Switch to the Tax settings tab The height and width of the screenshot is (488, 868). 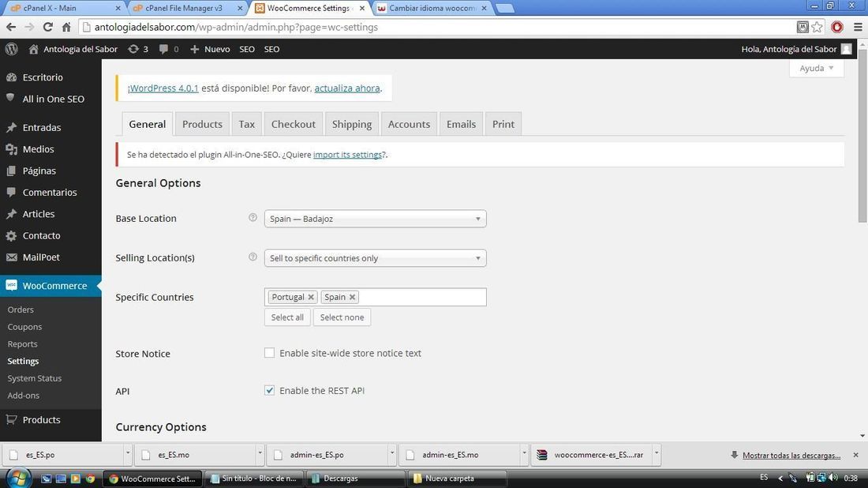click(x=246, y=124)
